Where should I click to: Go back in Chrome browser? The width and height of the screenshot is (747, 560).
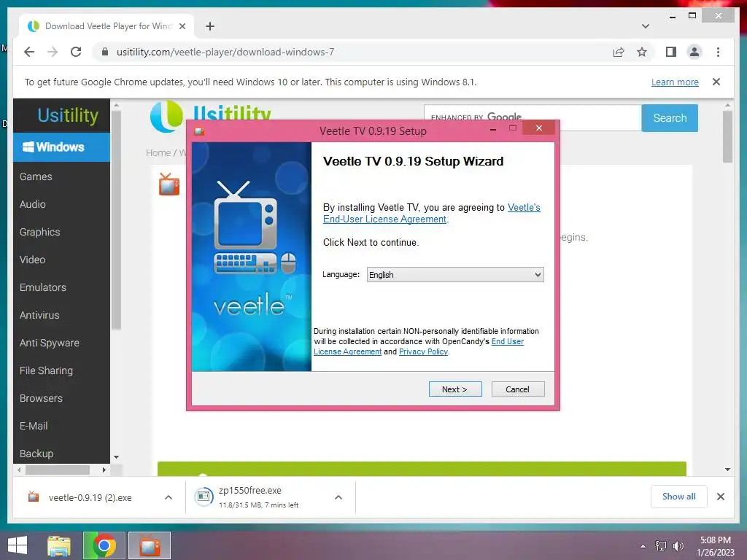click(x=29, y=52)
